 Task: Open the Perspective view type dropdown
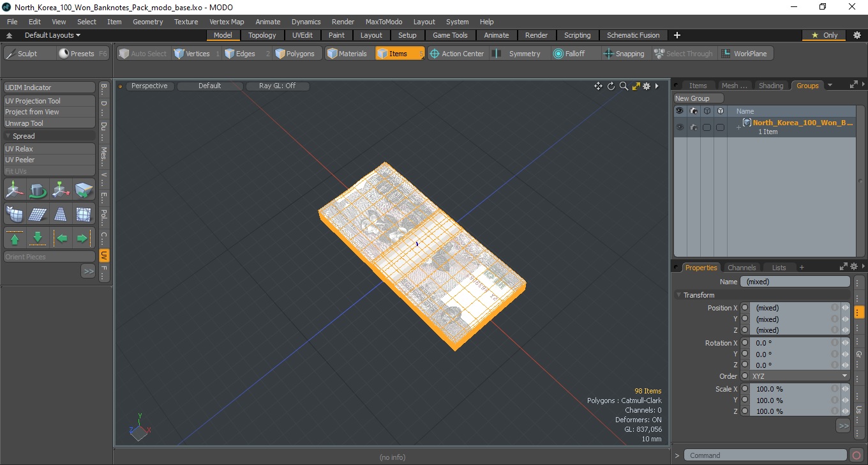149,86
